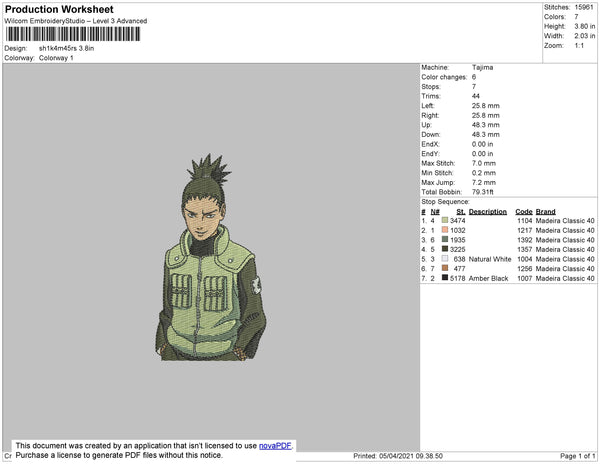This screenshot has width=600, height=464.
Task: Click the barcode under the worksheet title
Action: point(73,34)
